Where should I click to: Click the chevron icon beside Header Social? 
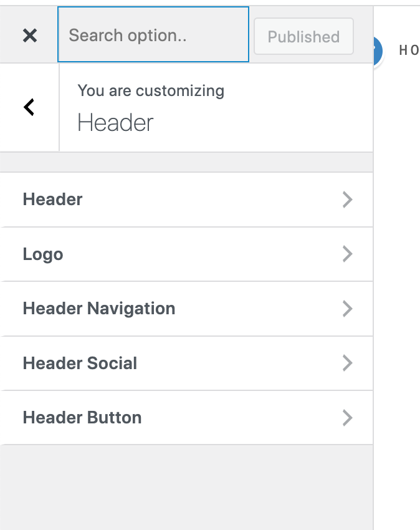(347, 364)
